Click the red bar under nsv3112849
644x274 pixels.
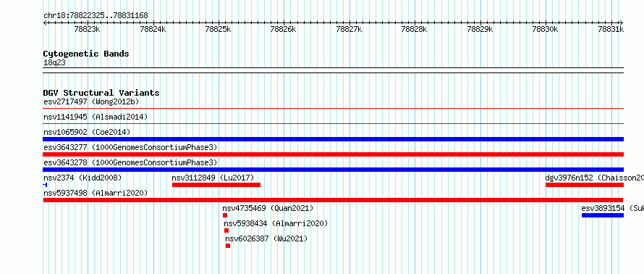tap(216, 185)
